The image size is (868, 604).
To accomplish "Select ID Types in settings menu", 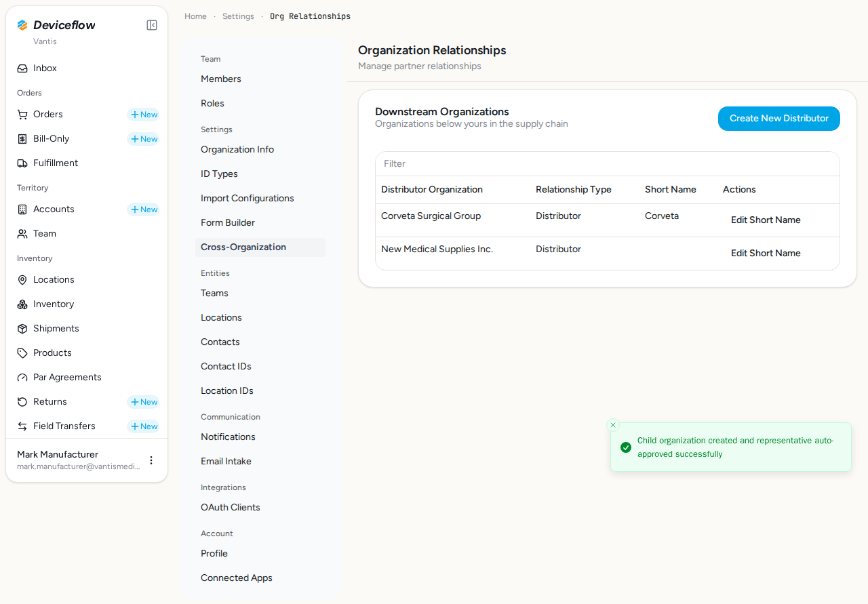I will [260, 174].
